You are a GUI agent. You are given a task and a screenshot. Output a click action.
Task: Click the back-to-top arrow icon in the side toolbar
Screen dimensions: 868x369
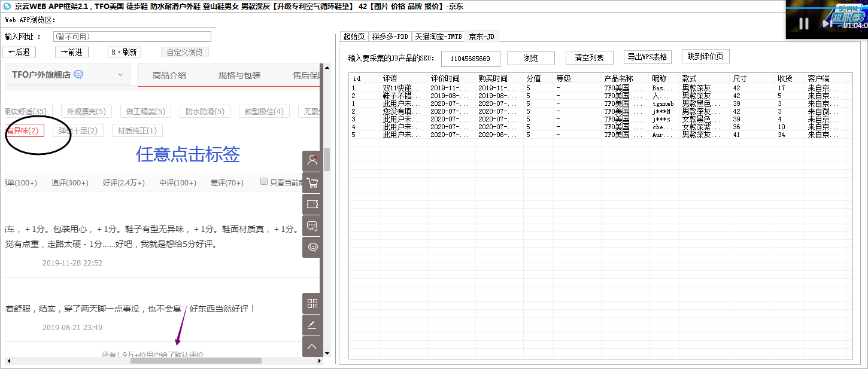pos(312,346)
